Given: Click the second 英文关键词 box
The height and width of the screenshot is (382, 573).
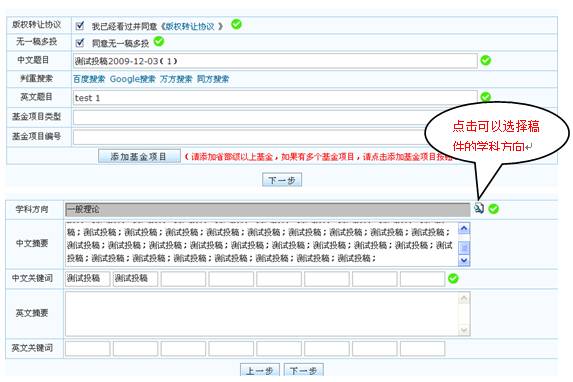Looking at the screenshot, I should (x=136, y=348).
